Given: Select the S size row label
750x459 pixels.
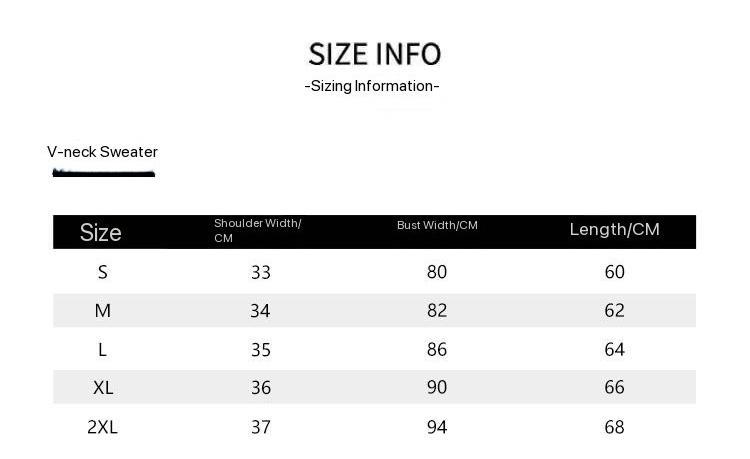Looking at the screenshot, I should (x=102, y=272).
